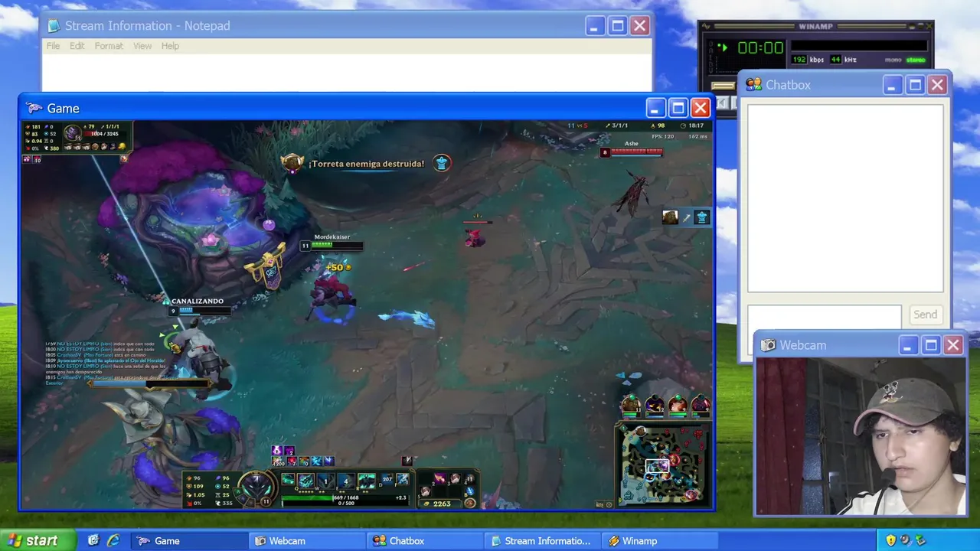Click the Winamp minimize button
The image size is (980, 551).
(912, 27)
